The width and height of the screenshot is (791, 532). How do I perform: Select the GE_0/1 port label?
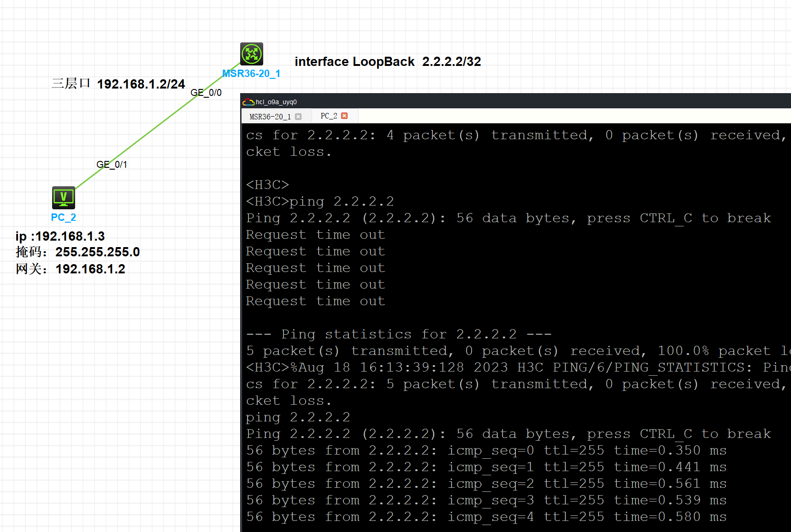pos(112,165)
